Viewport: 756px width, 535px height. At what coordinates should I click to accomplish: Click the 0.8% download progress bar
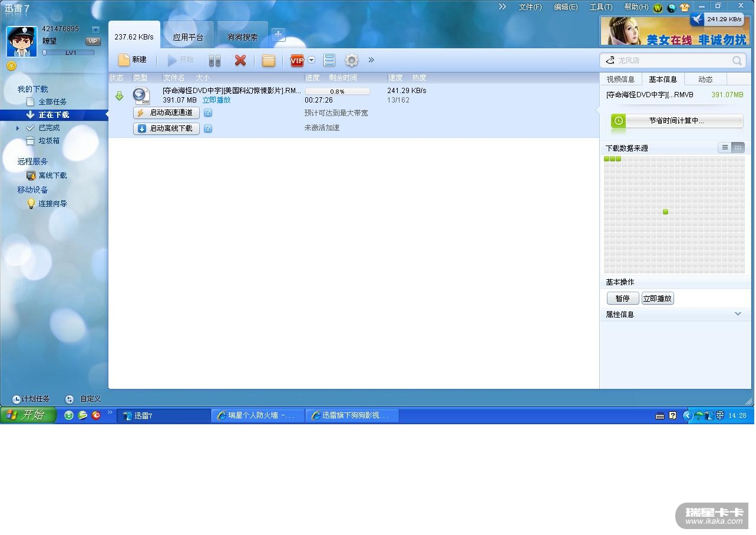tap(337, 91)
